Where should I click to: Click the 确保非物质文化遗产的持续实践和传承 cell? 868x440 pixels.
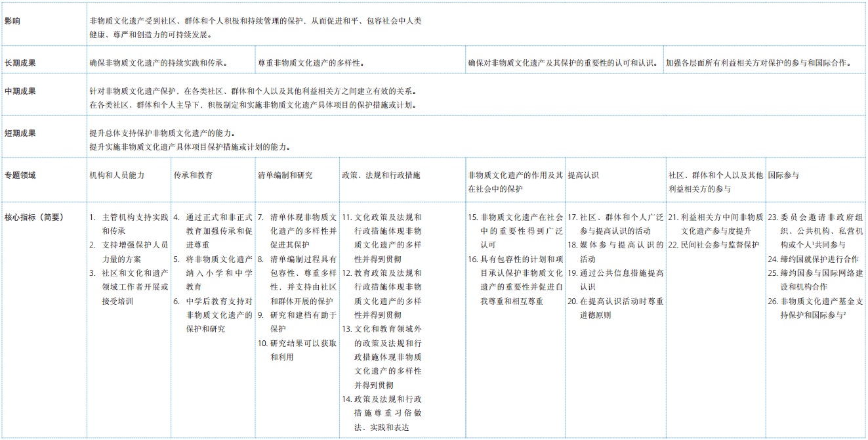click(158, 63)
